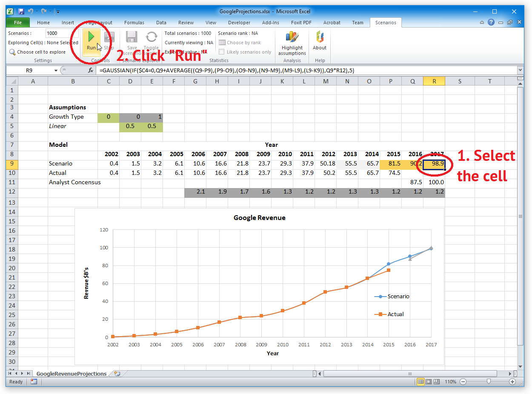Select column R header
The height and width of the screenshot is (394, 532).
coord(434,81)
